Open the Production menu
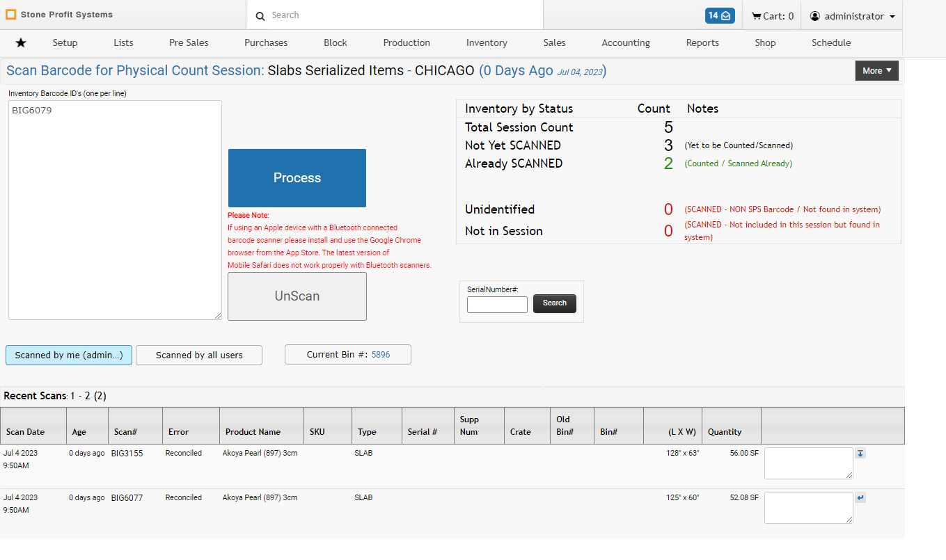 [x=407, y=42]
